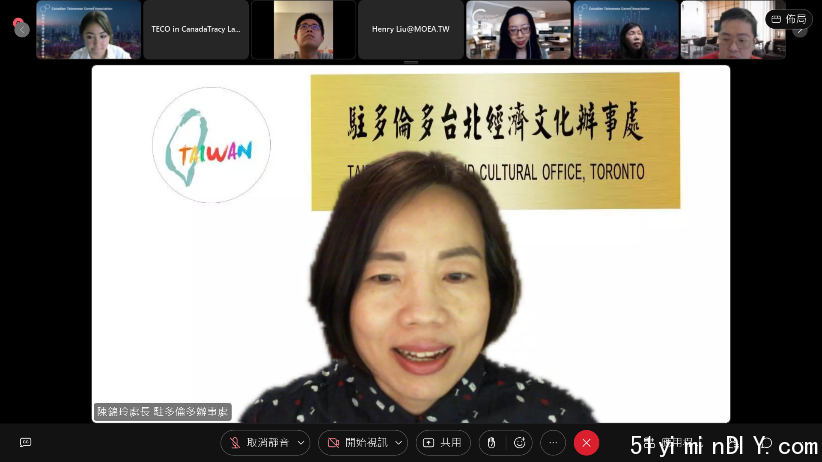Viewport: 822px width, 462px height.
Task: Open the reactions smiley icon
Action: 520,443
